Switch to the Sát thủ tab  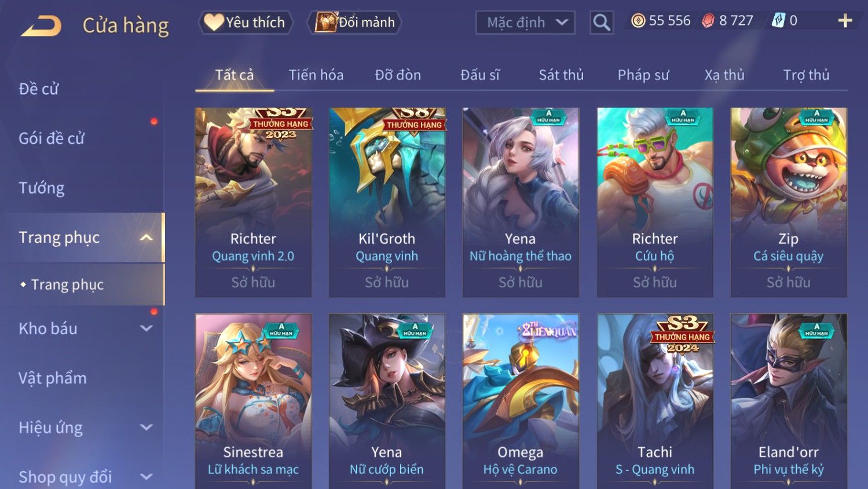click(x=561, y=75)
